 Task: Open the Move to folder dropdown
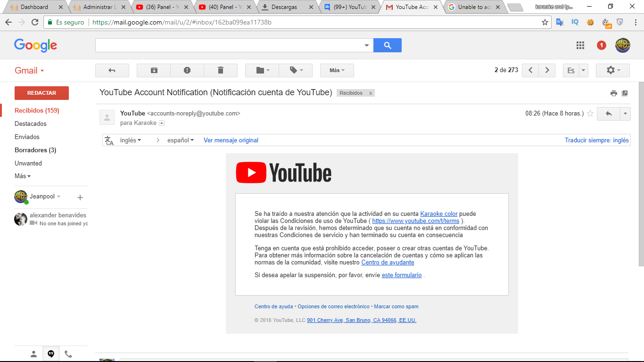coord(262,70)
